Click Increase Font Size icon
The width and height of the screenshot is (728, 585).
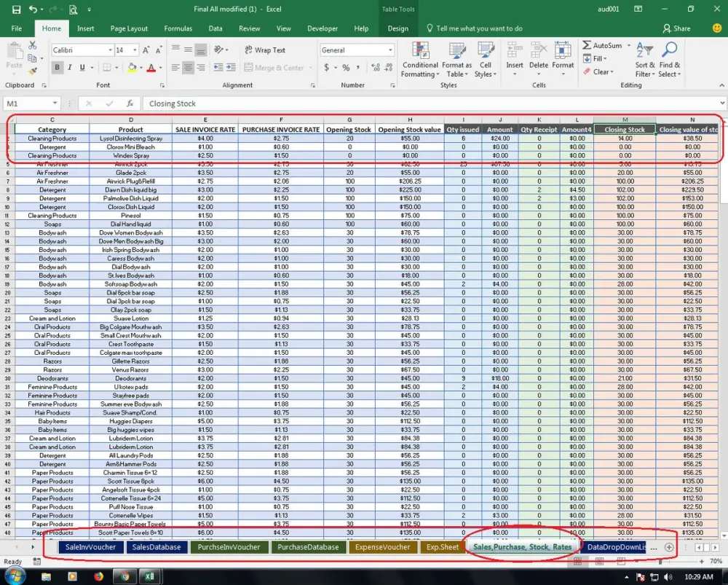[x=146, y=50]
